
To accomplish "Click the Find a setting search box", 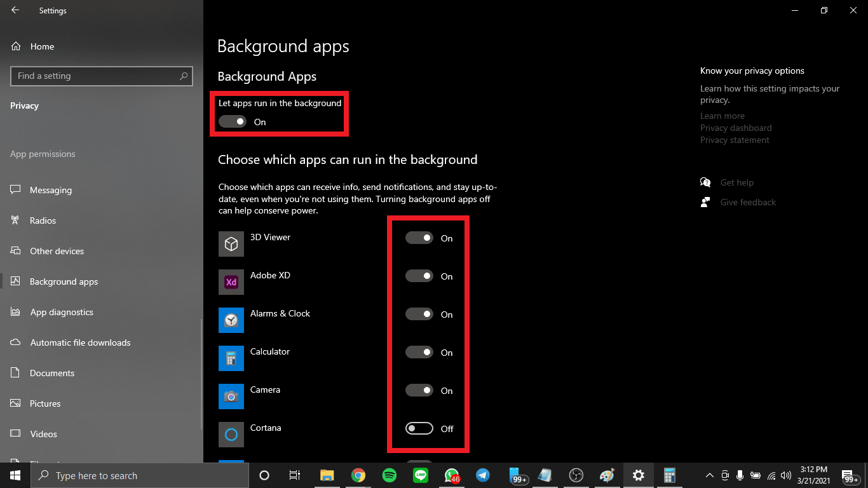I will [x=102, y=76].
